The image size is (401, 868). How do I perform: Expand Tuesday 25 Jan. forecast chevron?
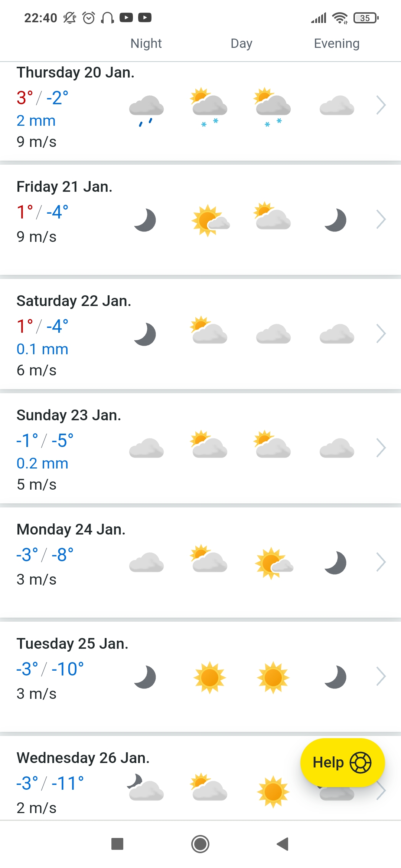(381, 677)
